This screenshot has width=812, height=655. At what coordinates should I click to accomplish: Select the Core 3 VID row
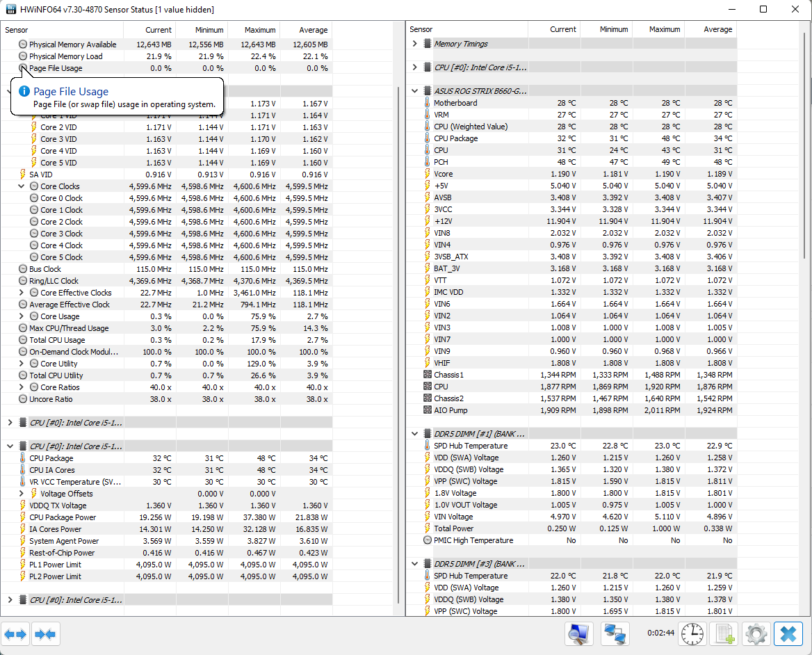(166, 139)
